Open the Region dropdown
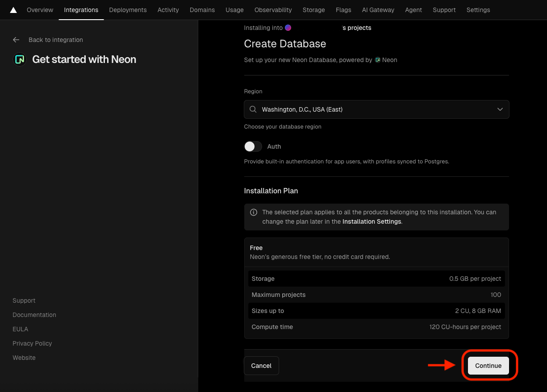This screenshot has width=547, height=392. click(x=376, y=109)
